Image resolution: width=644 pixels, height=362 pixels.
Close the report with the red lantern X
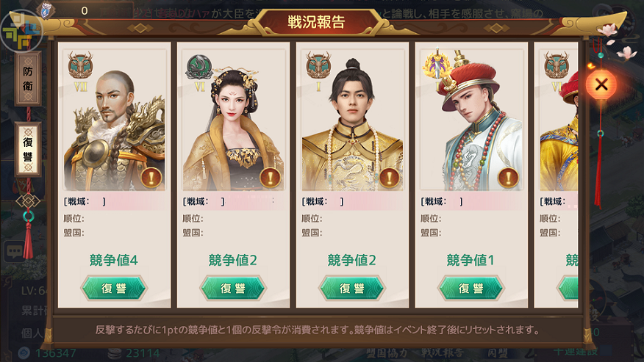pyautogui.click(x=601, y=85)
